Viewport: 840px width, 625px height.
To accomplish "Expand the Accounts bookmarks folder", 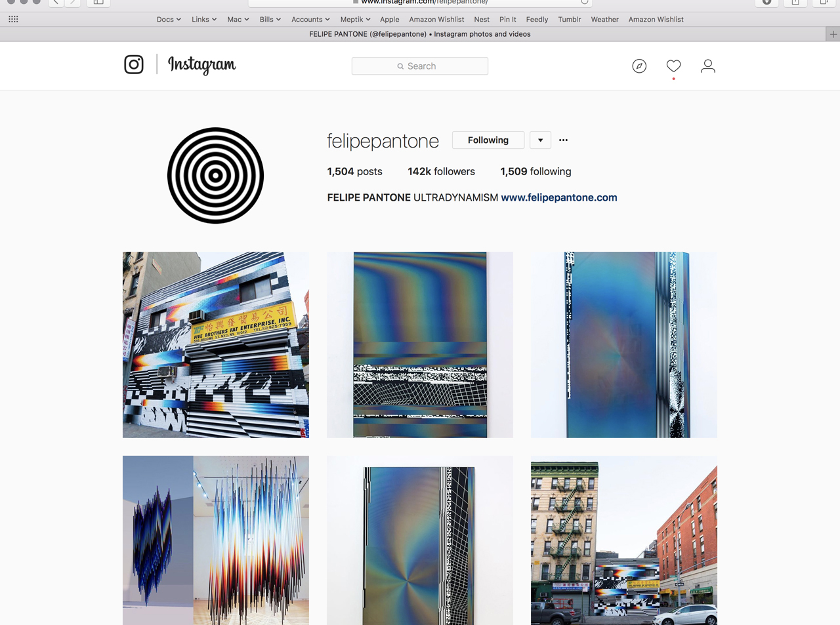I will [310, 20].
